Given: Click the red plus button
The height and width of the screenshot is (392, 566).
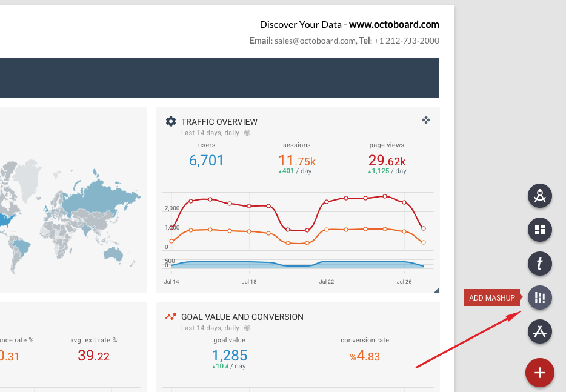Looking at the screenshot, I should tap(540, 373).
